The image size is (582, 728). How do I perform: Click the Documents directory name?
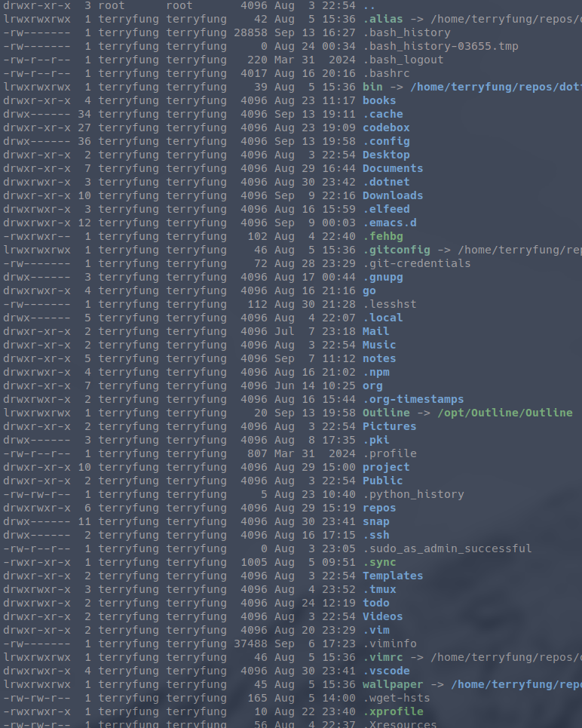point(393,168)
